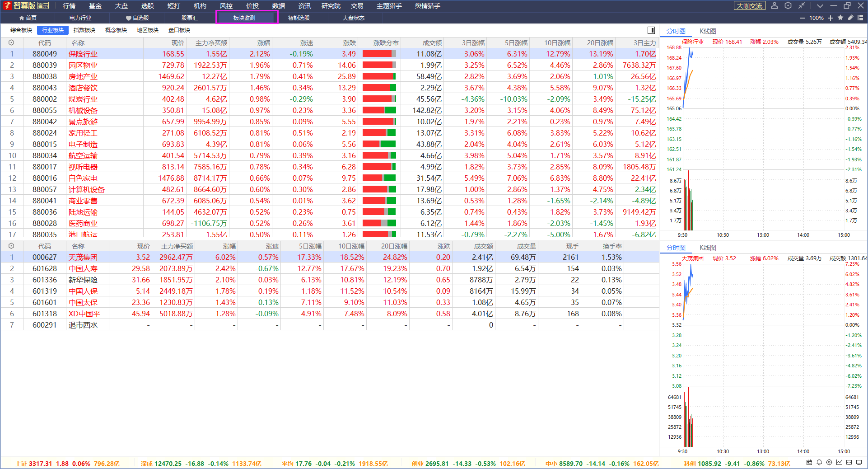Image resolution: width=868 pixels, height=469 pixels.
Task: Sort stock table by 换手率 column
Action: [612, 246]
